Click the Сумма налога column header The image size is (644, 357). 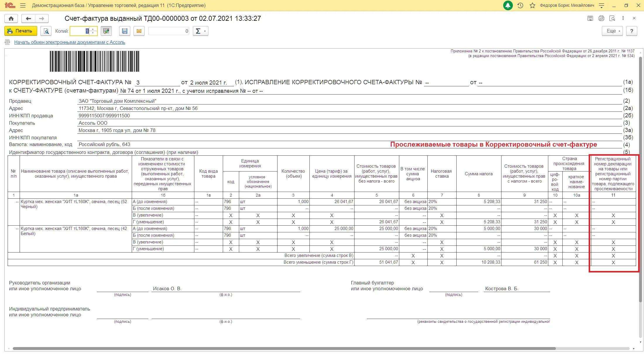[479, 174]
